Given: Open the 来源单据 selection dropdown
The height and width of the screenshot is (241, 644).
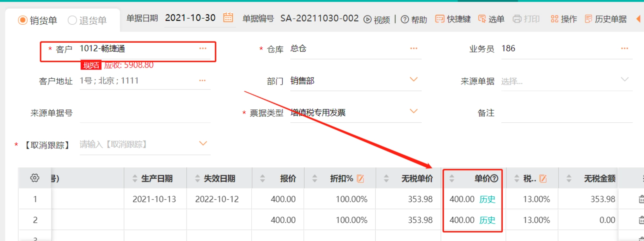Looking at the screenshot, I should pos(624,79).
